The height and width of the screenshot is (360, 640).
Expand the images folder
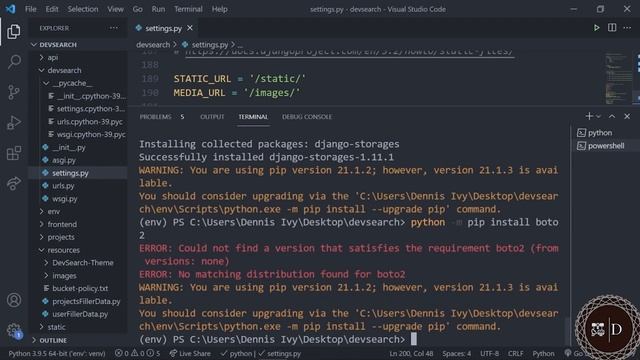point(64,276)
